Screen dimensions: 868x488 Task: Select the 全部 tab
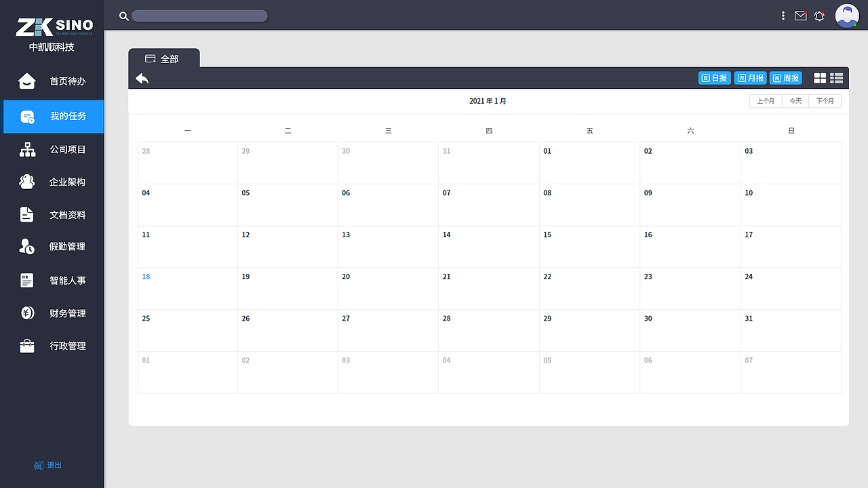click(x=164, y=59)
